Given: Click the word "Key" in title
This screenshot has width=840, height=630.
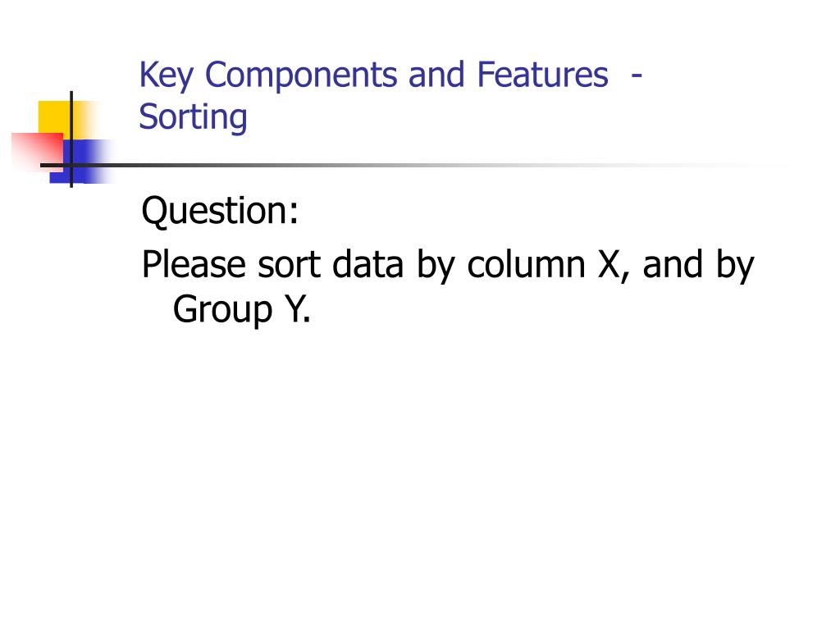Looking at the screenshot, I should 166,75.
